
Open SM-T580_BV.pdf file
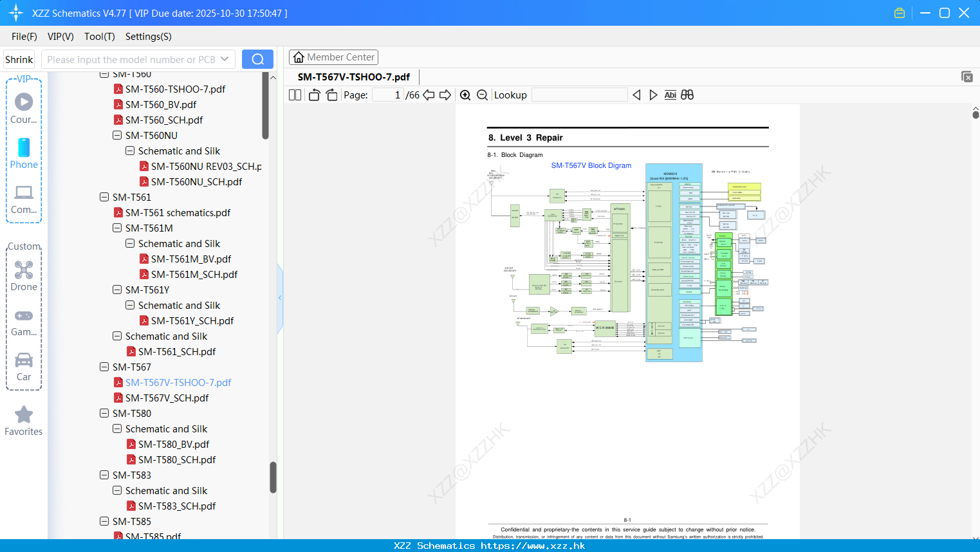174,444
